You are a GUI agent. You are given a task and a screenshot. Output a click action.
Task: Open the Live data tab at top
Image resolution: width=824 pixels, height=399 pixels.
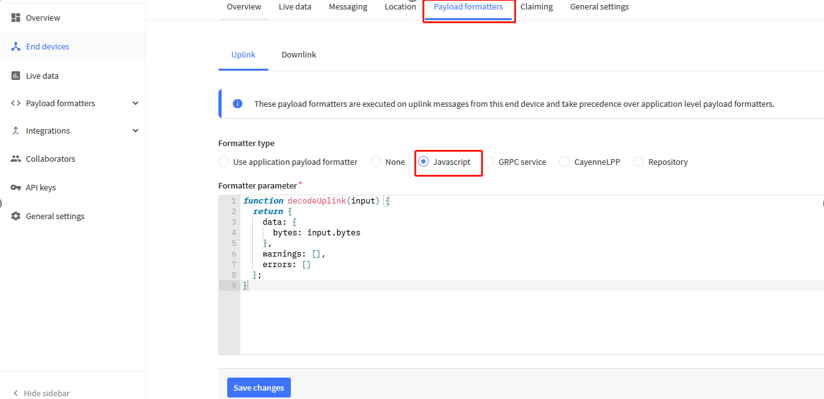pos(295,7)
